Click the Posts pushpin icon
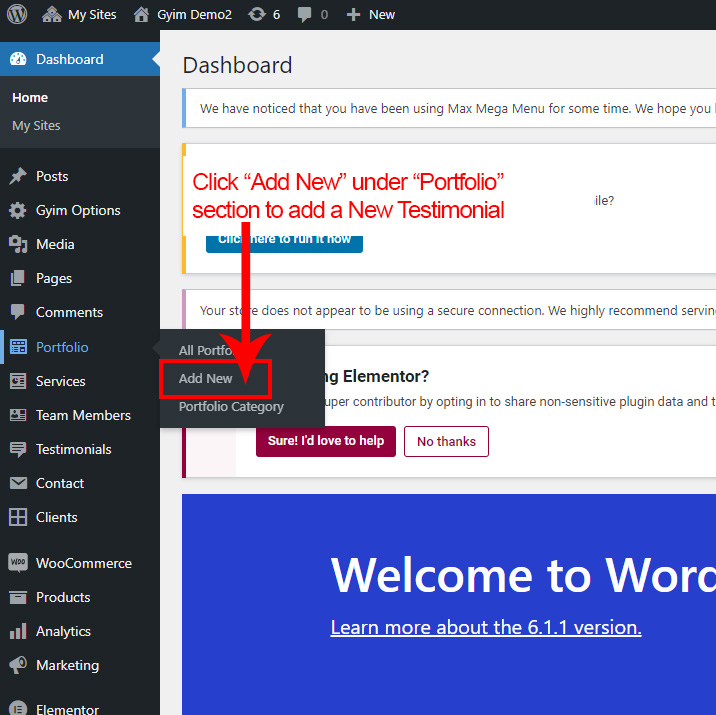Screen dimensions: 716x715 (17, 176)
